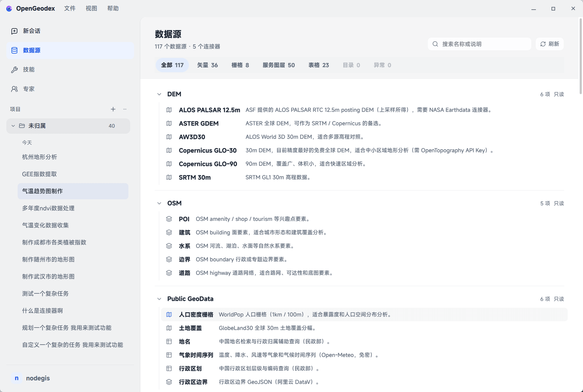Click table icon of 行政区划 row
The height and width of the screenshot is (392, 583).
(169, 369)
